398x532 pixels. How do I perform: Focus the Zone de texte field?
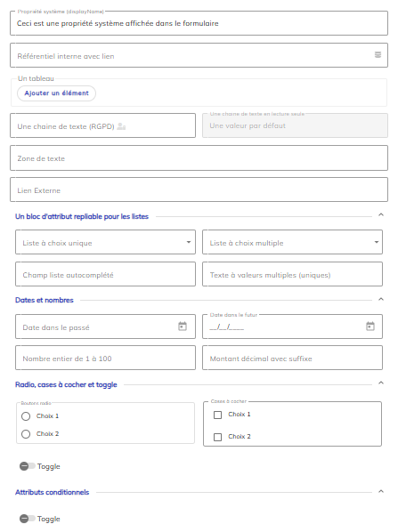click(199, 158)
